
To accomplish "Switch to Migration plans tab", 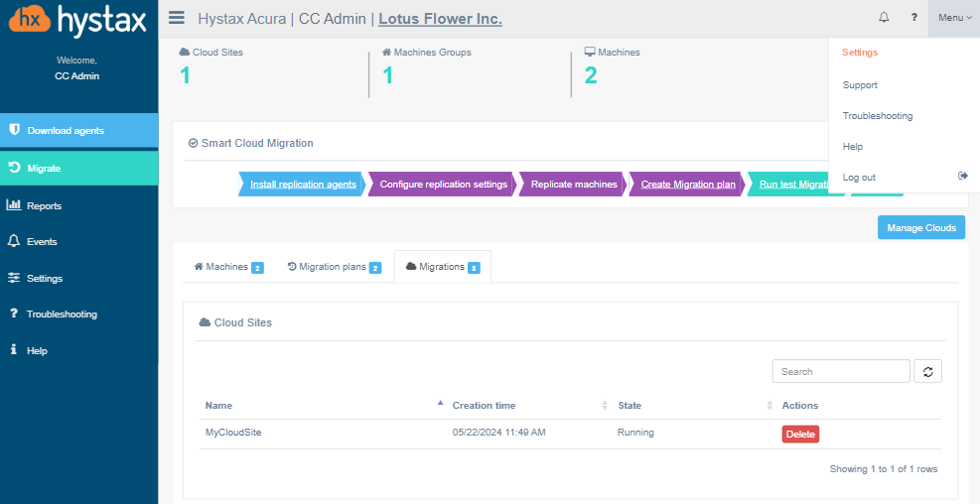I will (x=333, y=267).
